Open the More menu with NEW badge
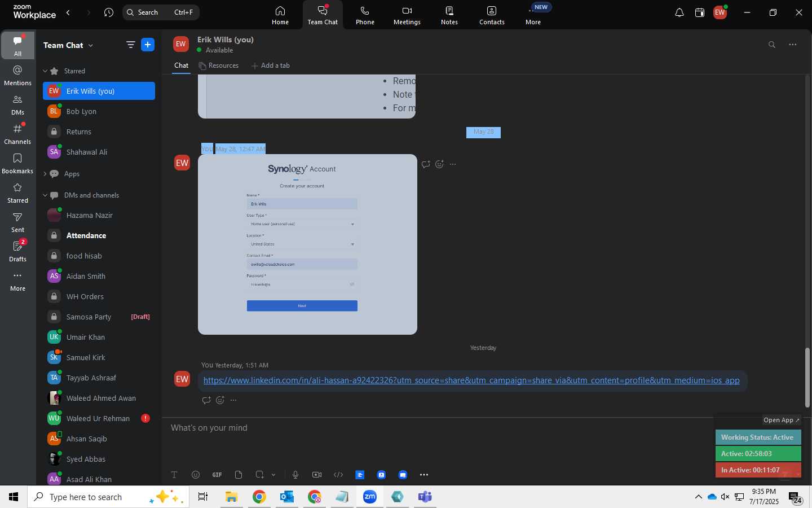 tap(533, 15)
